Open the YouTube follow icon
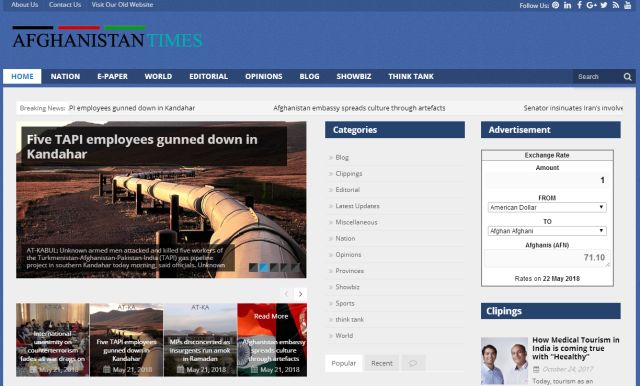Screen dimensions: 640x386 click(628, 5)
